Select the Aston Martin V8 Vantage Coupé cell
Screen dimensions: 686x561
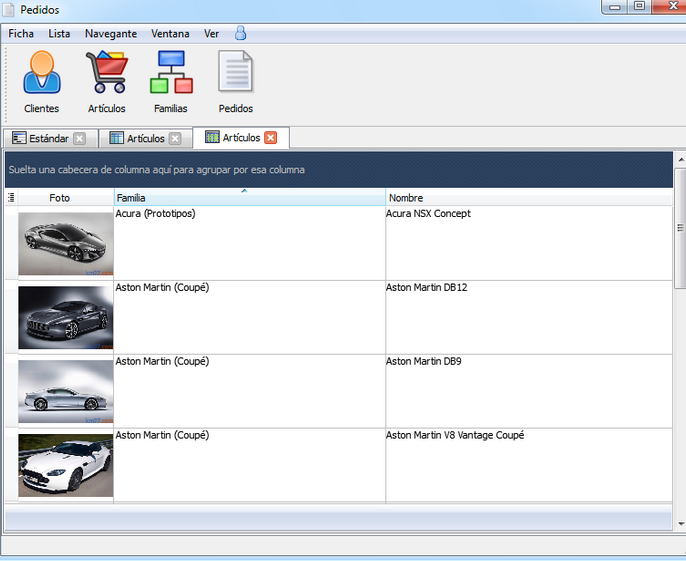(529, 465)
